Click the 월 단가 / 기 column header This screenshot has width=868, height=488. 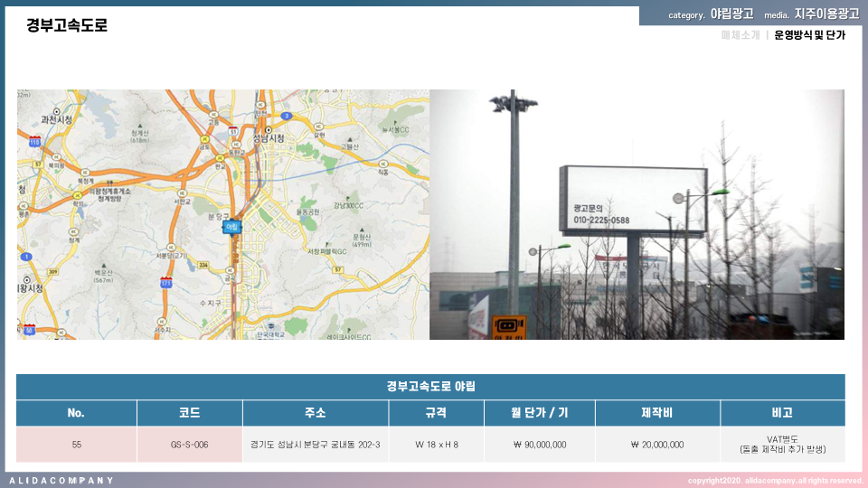coord(539,413)
